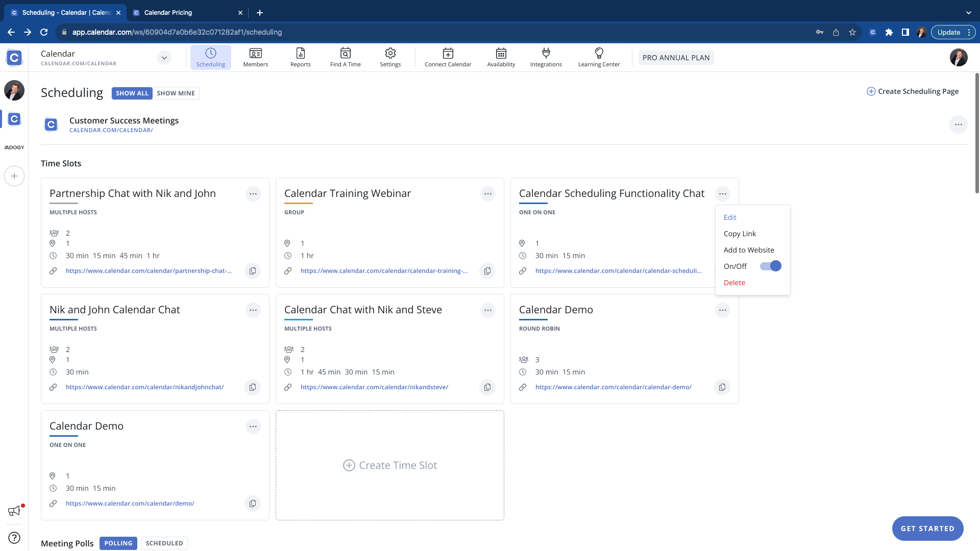Image resolution: width=980 pixels, height=551 pixels.
Task: Toggle the On/Off switch in menu
Action: pyautogui.click(x=770, y=266)
